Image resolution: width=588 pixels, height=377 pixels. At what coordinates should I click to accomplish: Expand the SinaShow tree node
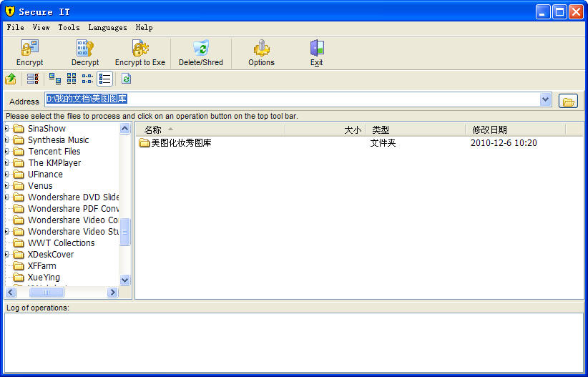(6, 129)
